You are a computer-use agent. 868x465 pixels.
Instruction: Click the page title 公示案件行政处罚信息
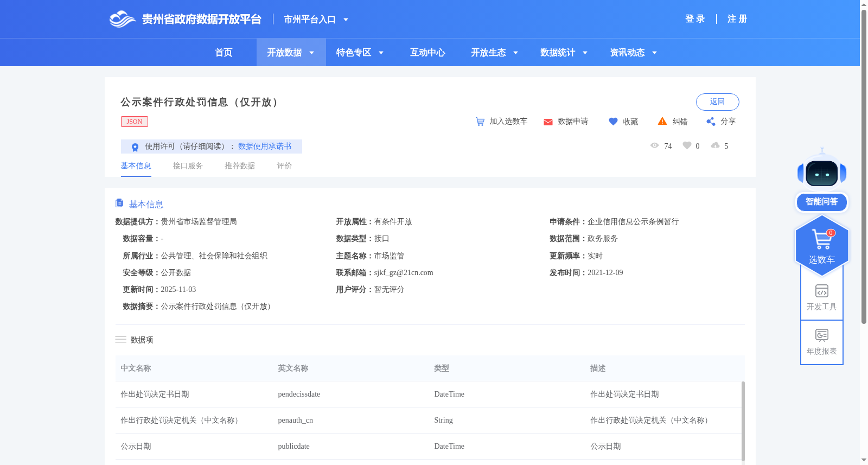201,102
